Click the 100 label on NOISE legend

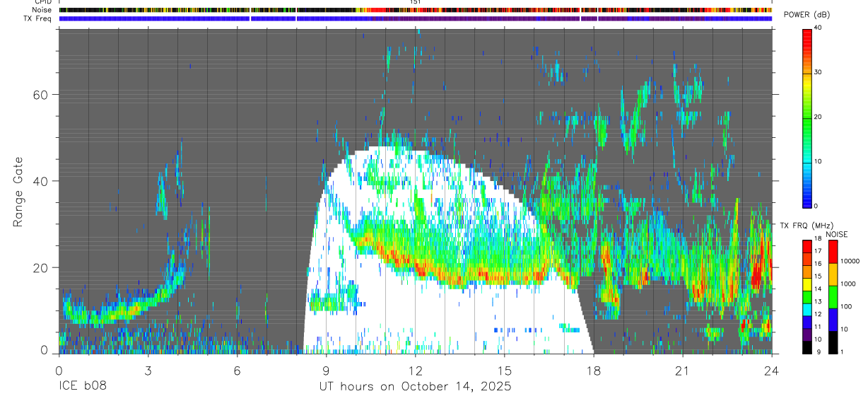845,306
